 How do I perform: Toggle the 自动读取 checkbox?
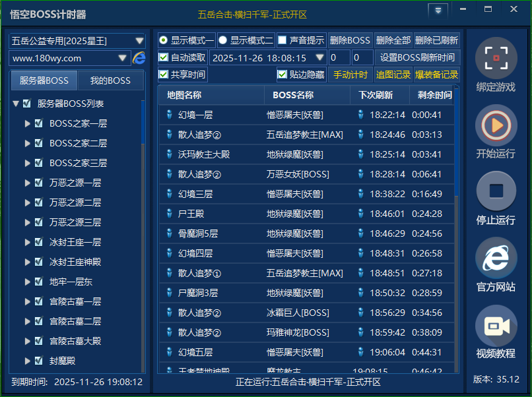click(x=164, y=57)
